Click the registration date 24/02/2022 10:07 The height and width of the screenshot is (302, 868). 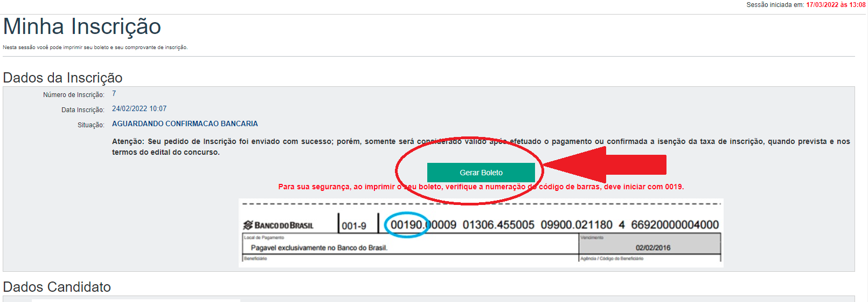click(x=139, y=109)
